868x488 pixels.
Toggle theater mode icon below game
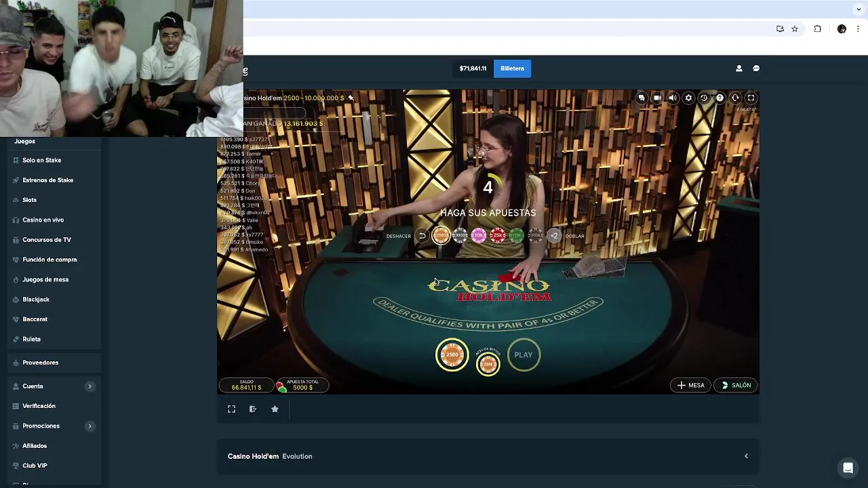[x=253, y=409]
